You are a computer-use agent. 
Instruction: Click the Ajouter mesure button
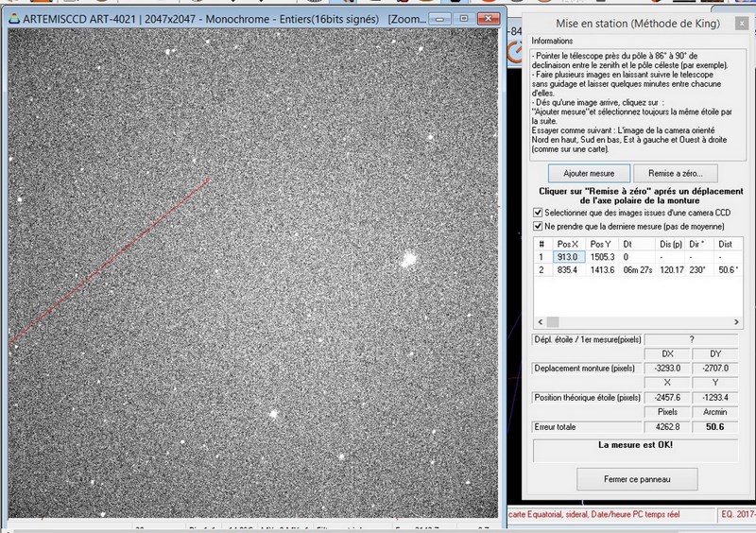(589, 174)
